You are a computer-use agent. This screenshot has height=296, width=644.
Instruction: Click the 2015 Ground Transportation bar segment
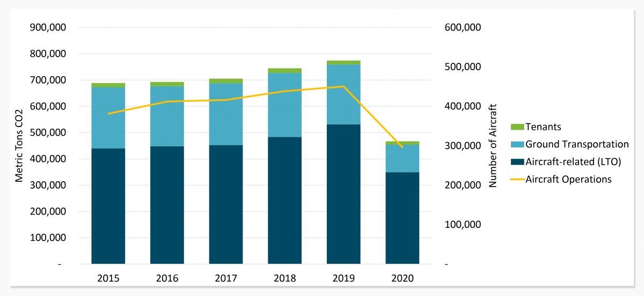108,118
